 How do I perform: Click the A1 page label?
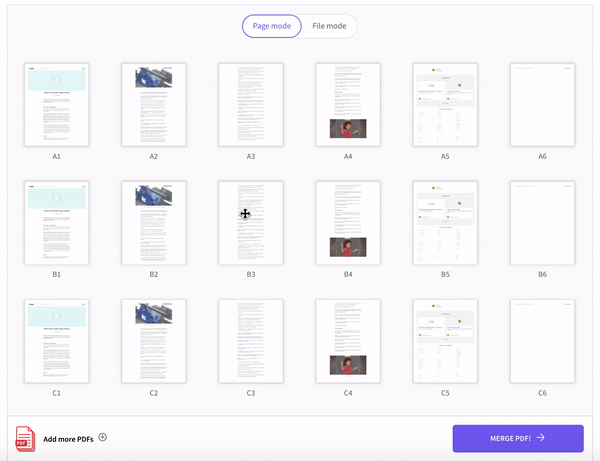click(57, 156)
